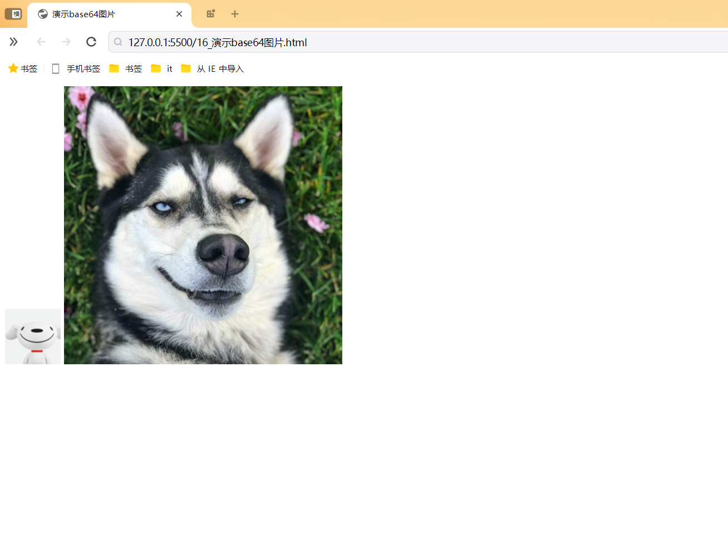Expand the sidebar with the double chevron
This screenshot has height=560, width=728.
pos(13,42)
